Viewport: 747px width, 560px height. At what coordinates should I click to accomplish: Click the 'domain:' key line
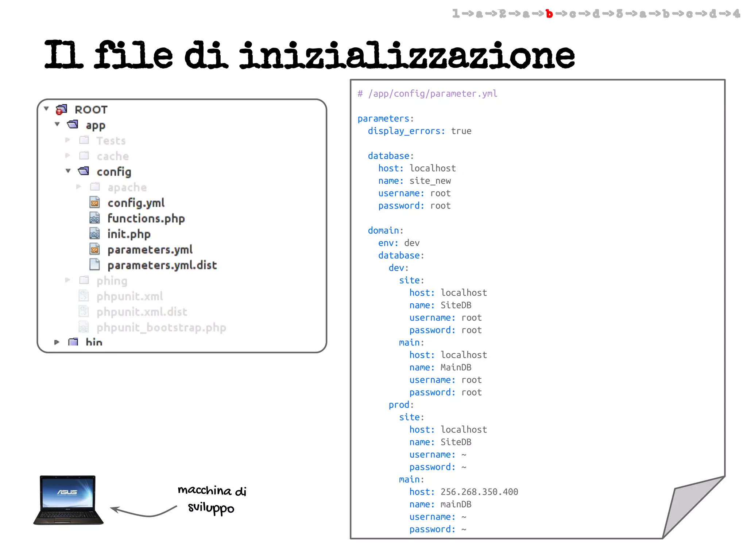(x=386, y=230)
